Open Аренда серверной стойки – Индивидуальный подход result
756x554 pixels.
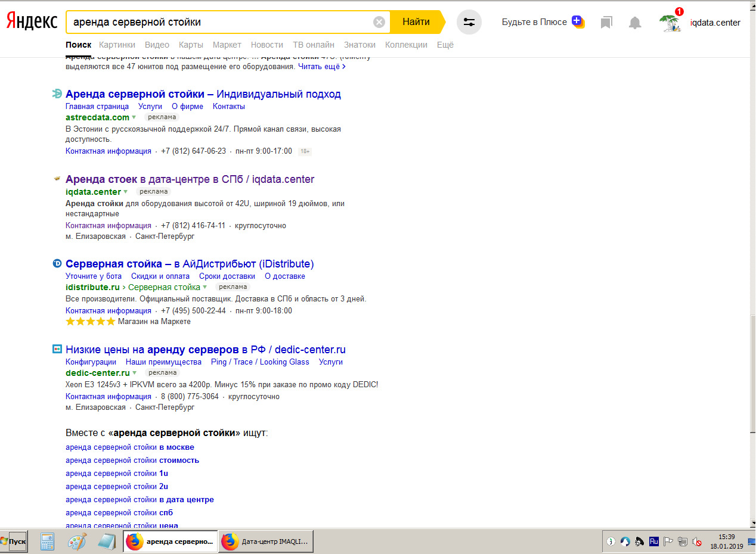point(203,94)
